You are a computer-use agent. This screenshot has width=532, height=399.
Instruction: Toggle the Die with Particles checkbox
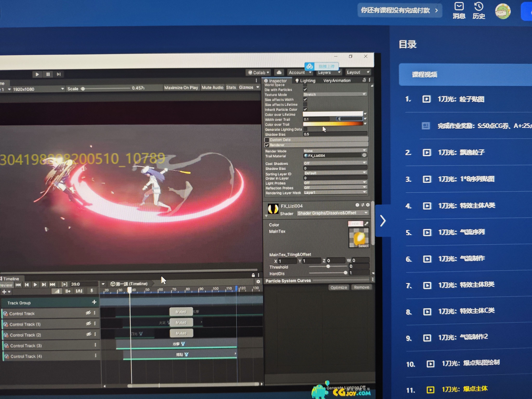(x=305, y=89)
